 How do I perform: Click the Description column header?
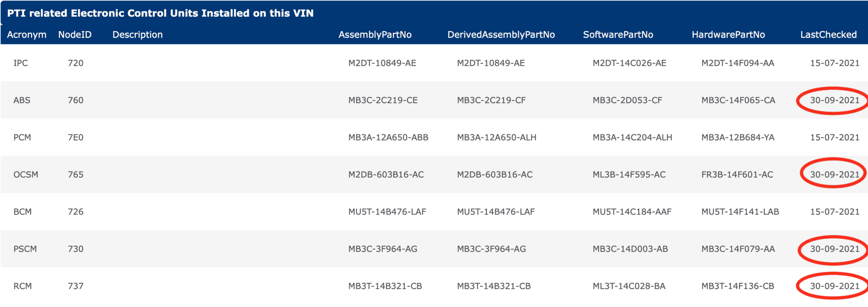click(x=138, y=35)
